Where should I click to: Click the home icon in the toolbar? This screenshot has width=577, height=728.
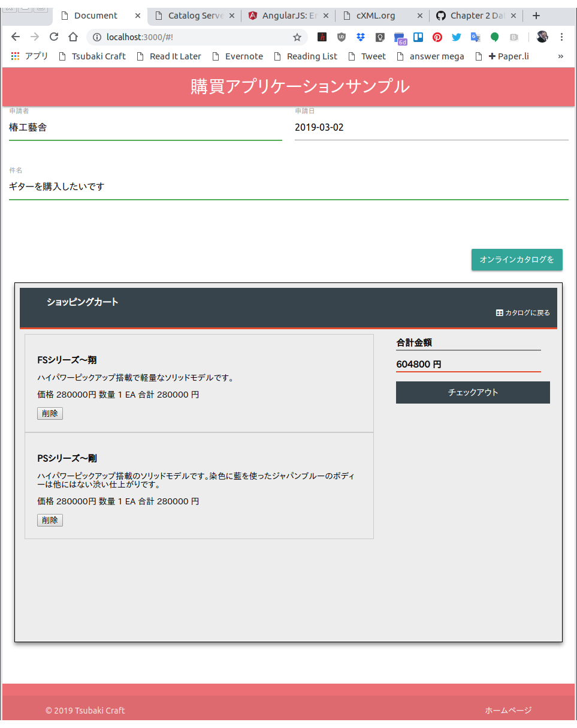73,37
